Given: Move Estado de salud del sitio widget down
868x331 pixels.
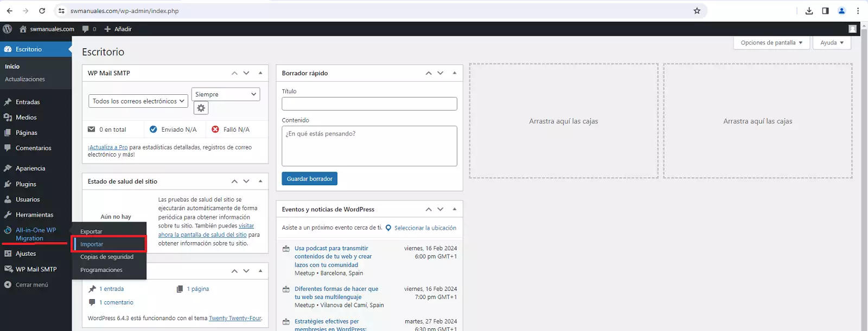Looking at the screenshot, I should (246, 181).
